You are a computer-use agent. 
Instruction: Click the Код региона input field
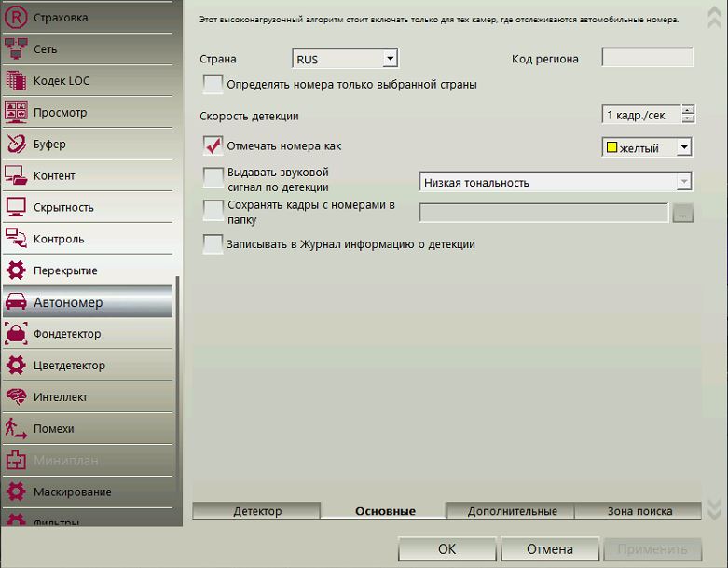[x=647, y=57]
